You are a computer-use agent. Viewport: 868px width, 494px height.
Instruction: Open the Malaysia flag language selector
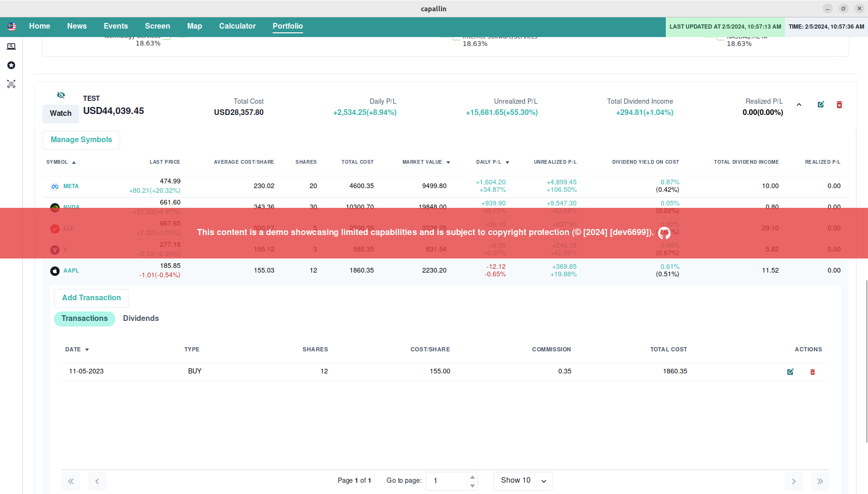tap(12, 27)
